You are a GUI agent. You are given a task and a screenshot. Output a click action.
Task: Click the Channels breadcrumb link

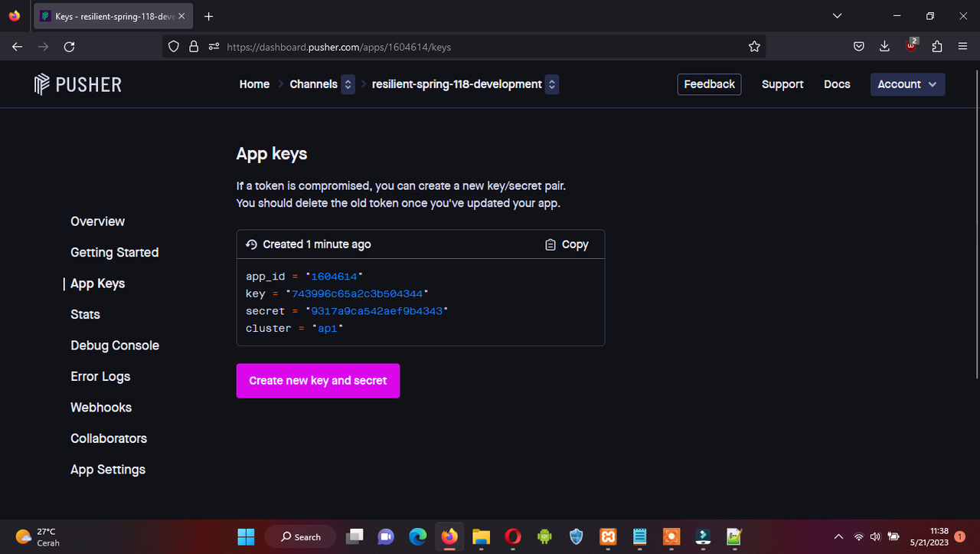313,84
